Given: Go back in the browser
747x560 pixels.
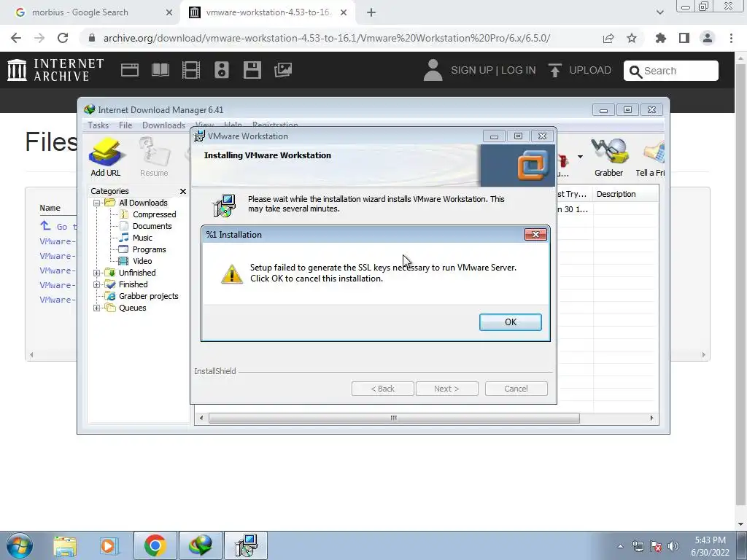Looking at the screenshot, I should (x=16, y=38).
